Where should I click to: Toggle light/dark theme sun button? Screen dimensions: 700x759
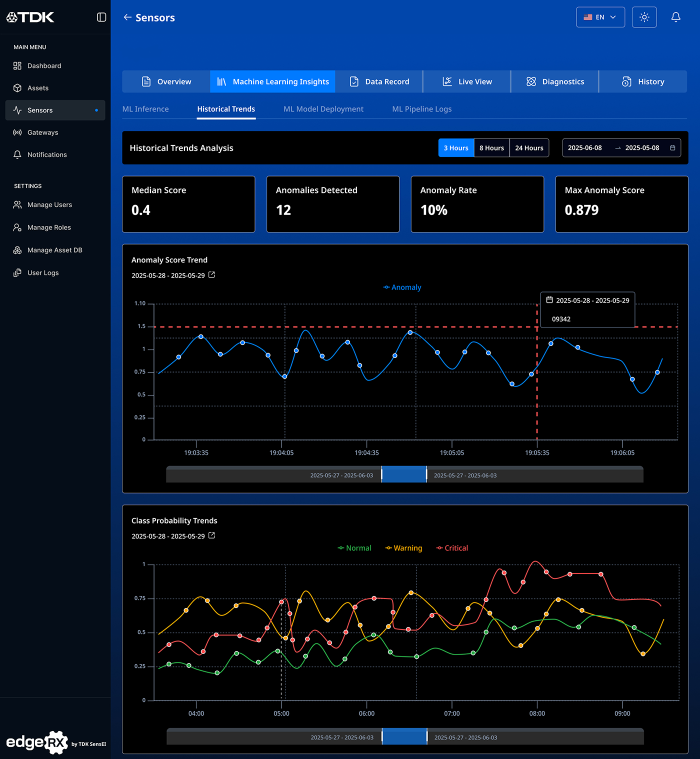tap(644, 17)
